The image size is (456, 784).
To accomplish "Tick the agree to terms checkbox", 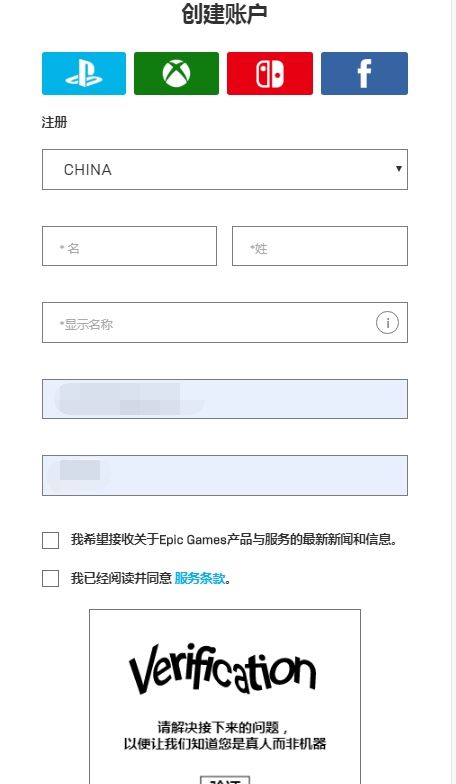I will (50, 578).
